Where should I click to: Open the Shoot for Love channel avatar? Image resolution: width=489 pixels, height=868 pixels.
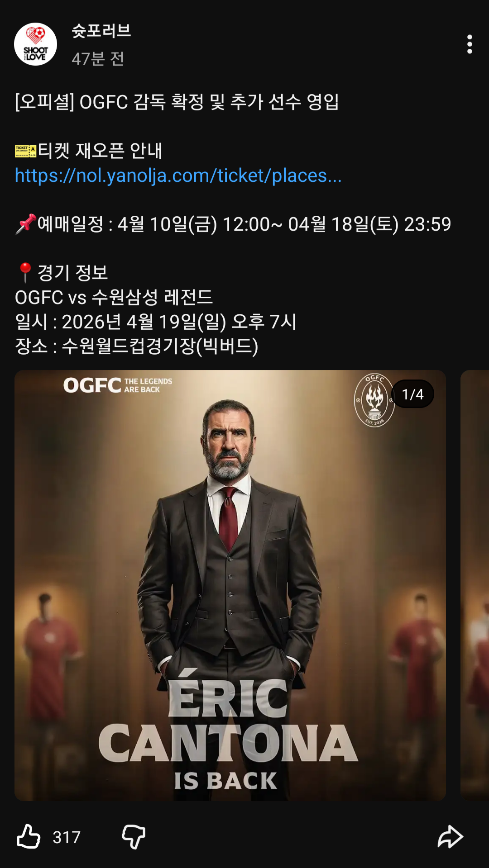coord(35,44)
